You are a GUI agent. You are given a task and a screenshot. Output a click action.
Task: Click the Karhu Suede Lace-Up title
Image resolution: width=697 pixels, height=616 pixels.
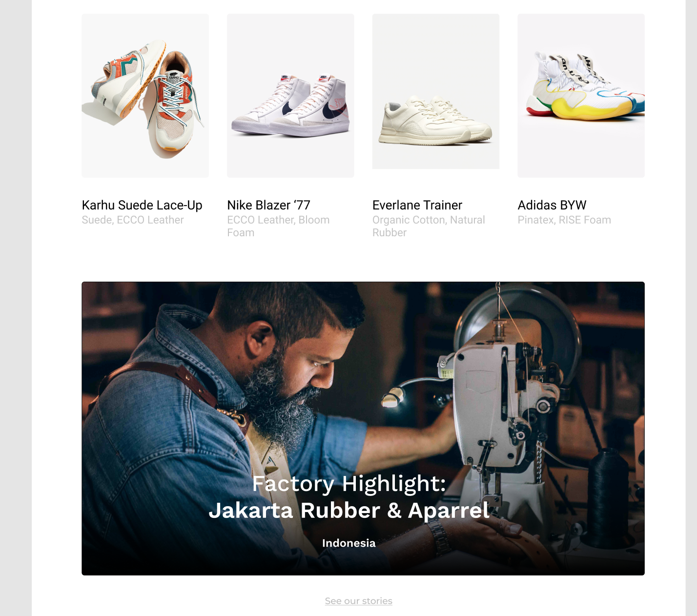tap(142, 205)
